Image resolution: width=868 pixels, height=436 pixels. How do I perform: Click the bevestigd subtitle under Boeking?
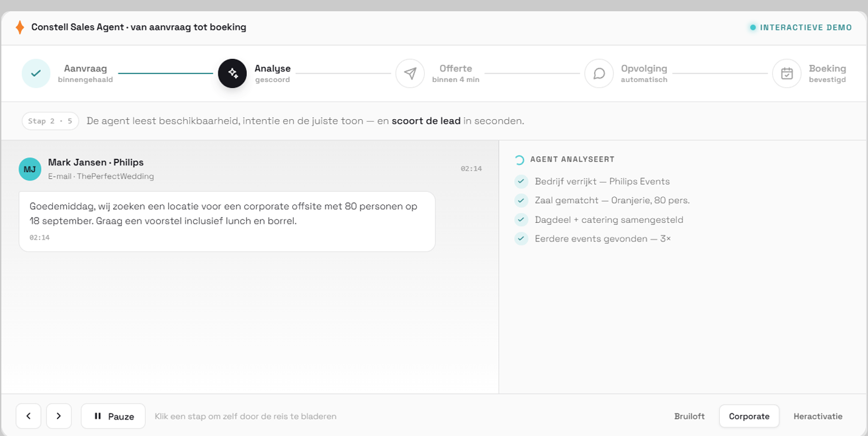[x=827, y=80]
